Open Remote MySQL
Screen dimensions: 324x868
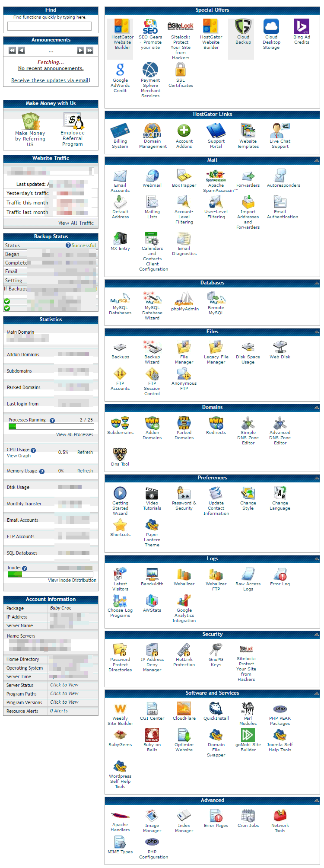pos(216,303)
